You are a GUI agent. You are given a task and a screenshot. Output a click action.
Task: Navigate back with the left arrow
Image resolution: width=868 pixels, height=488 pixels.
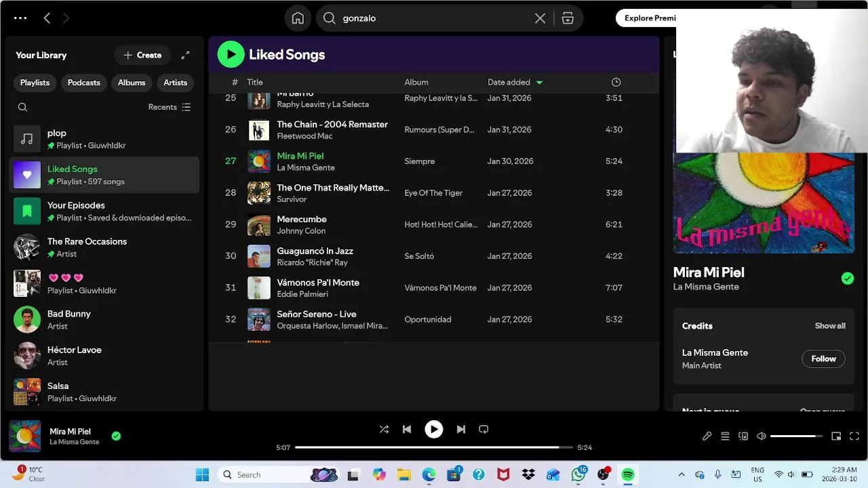(47, 18)
